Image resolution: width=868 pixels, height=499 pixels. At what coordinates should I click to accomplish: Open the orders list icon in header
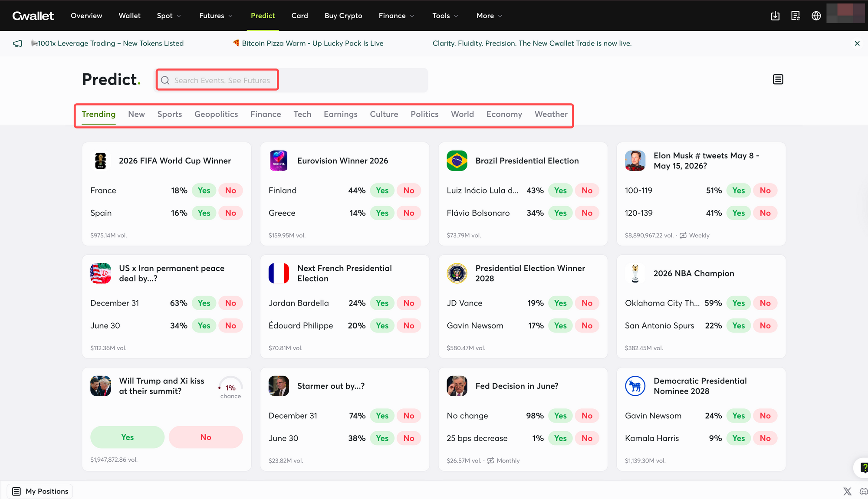(x=796, y=16)
